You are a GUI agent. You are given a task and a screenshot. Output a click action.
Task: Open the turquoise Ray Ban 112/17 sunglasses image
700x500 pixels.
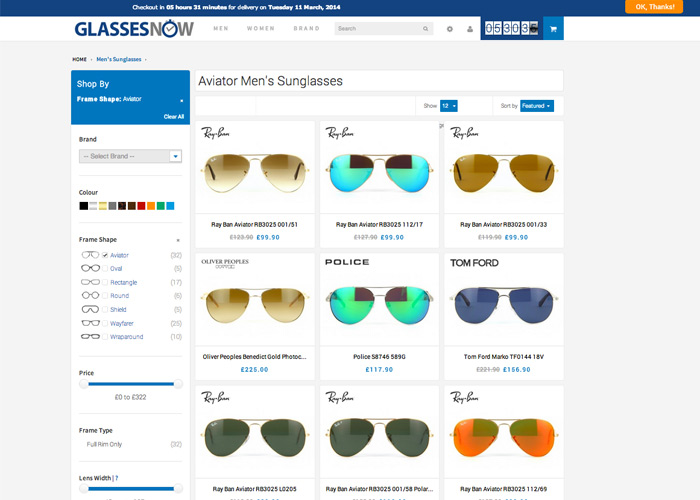click(x=379, y=173)
